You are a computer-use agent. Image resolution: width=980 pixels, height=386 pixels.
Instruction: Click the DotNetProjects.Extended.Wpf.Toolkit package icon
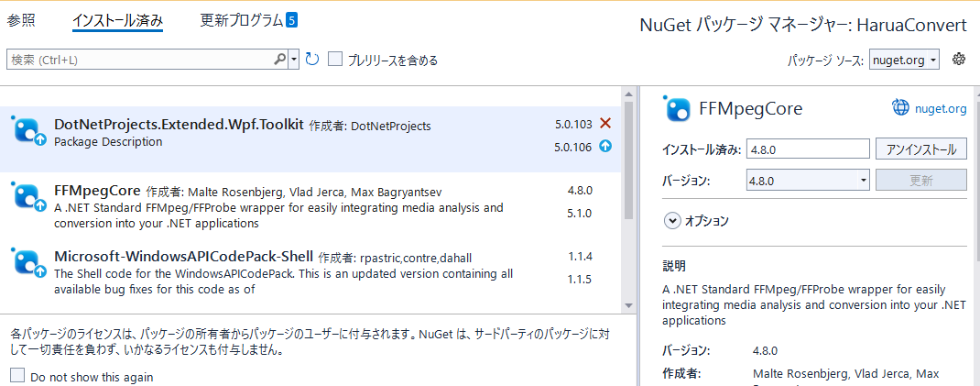(28, 133)
